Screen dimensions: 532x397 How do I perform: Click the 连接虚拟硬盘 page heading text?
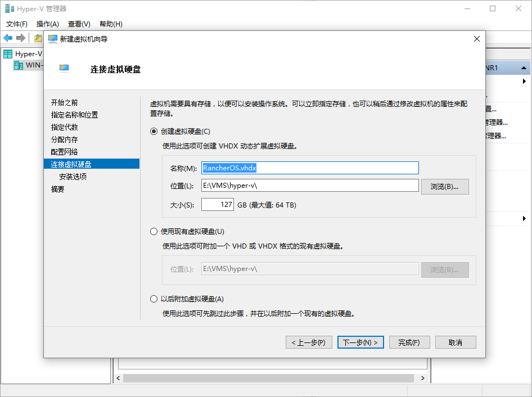pyautogui.click(x=115, y=69)
